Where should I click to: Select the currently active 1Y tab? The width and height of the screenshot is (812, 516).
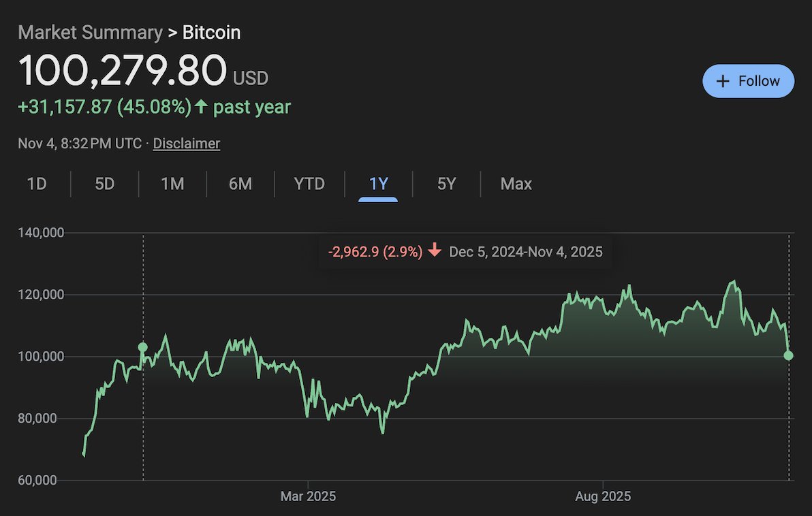tap(378, 184)
